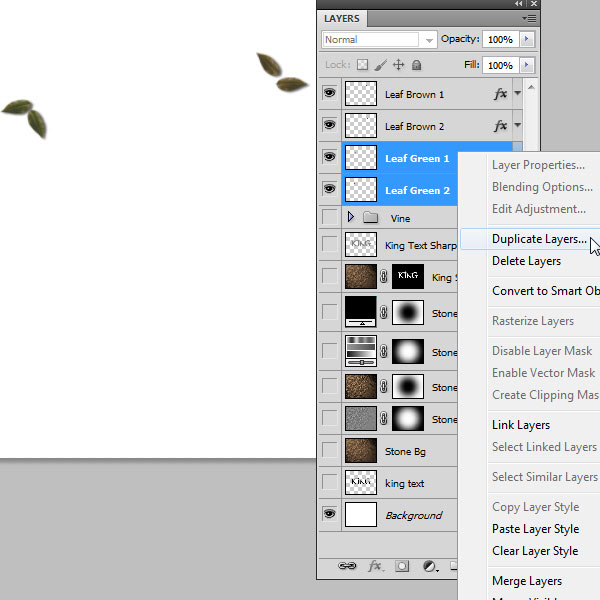Click the levels adjustment layer thumbnail
Image resolution: width=600 pixels, height=600 pixels.
pyautogui.click(x=361, y=311)
